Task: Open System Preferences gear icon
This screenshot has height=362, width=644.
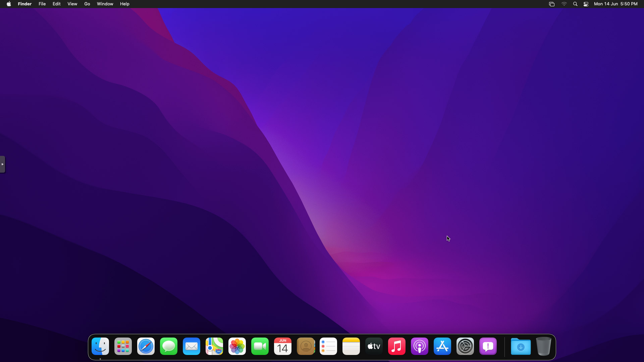Action: click(465, 346)
